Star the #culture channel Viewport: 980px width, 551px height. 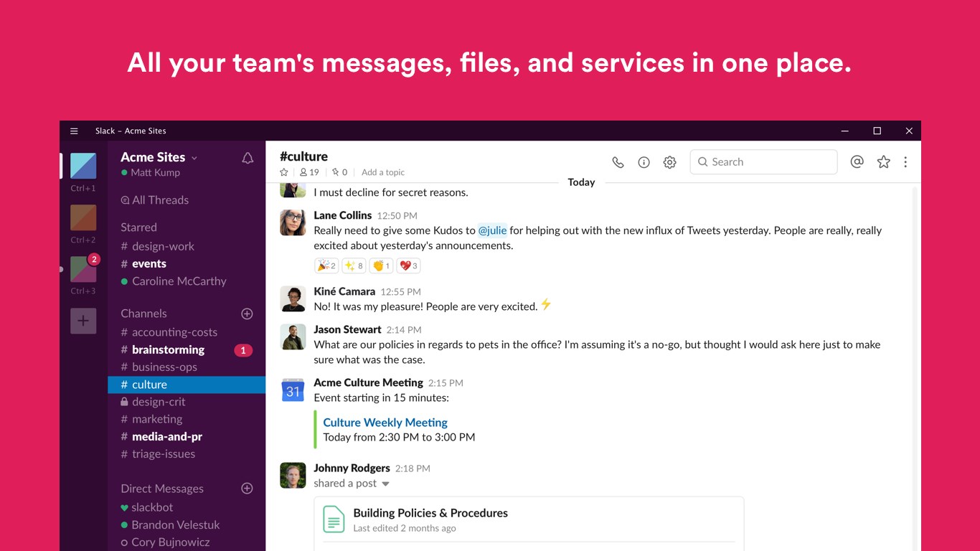284,172
